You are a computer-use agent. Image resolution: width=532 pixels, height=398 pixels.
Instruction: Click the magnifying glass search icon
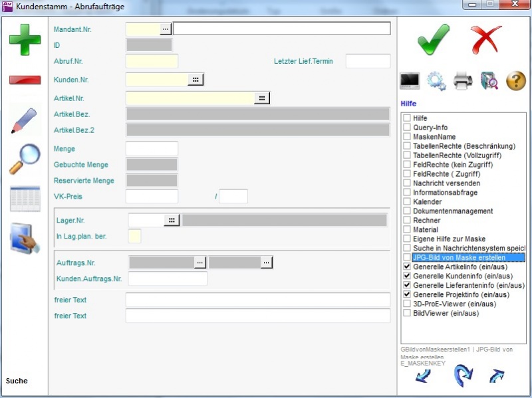click(x=25, y=159)
